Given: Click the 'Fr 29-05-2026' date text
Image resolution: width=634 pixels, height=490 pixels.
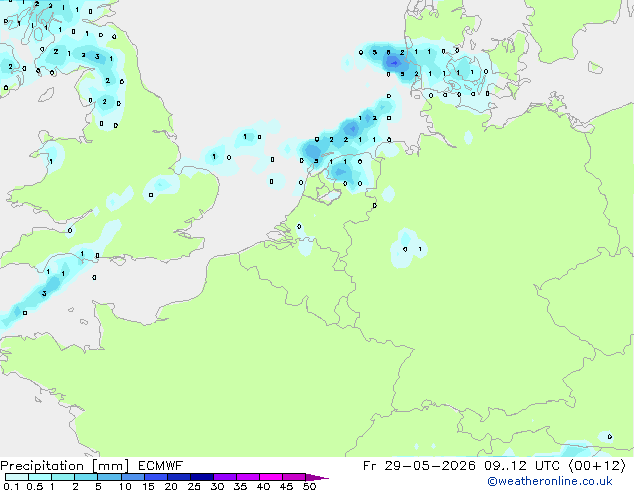Looking at the screenshot, I should pyautogui.click(x=419, y=466).
